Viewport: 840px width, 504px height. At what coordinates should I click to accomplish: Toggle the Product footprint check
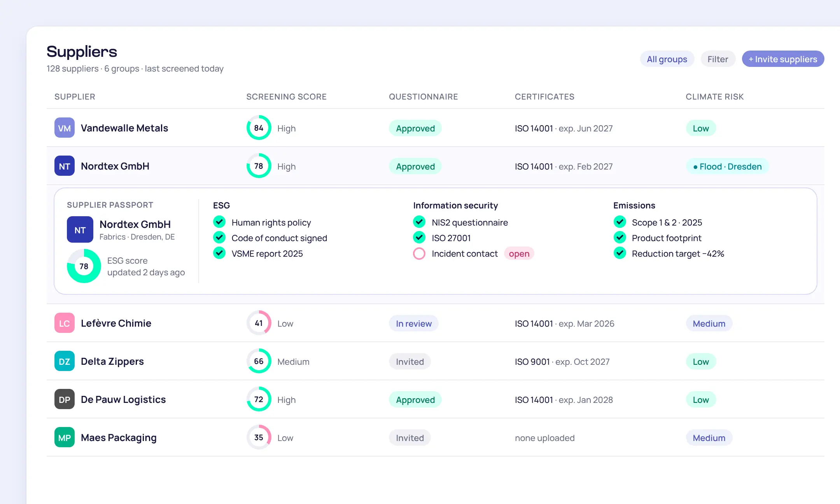[620, 238]
